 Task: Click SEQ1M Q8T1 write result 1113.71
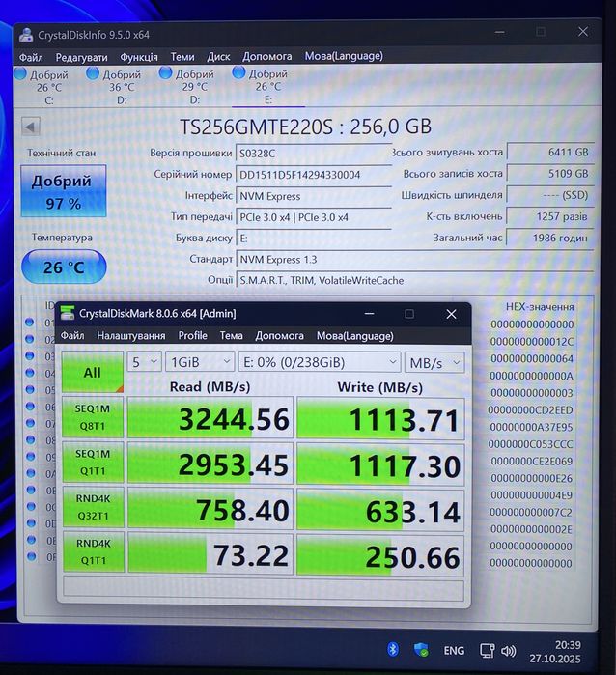tap(380, 420)
